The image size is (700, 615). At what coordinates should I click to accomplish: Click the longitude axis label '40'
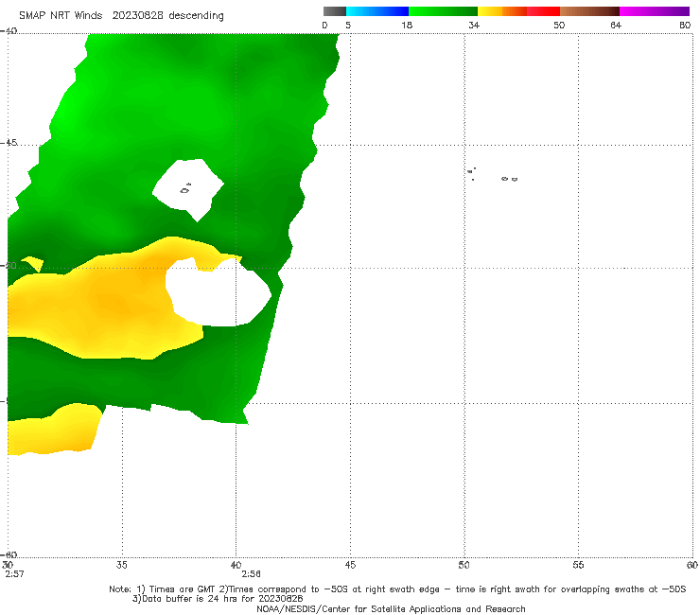coord(236,565)
